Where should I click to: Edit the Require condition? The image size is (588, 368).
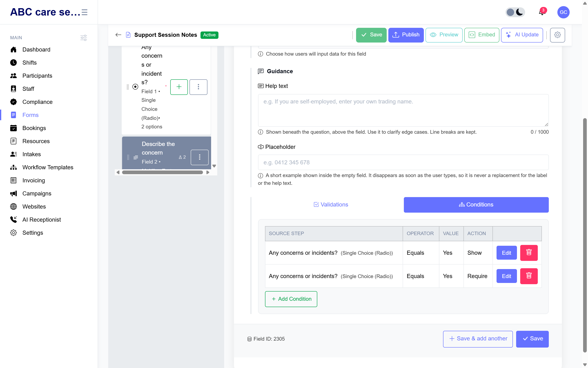tap(506, 276)
